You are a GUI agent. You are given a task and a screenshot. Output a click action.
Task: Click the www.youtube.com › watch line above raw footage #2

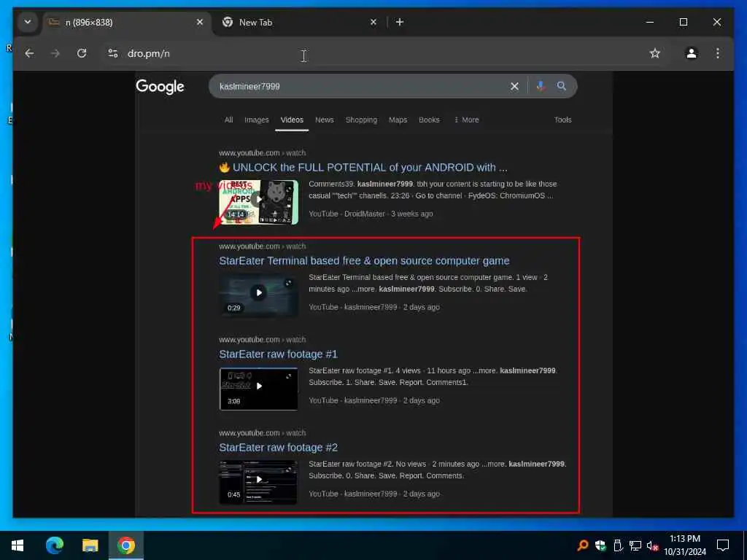coord(262,433)
